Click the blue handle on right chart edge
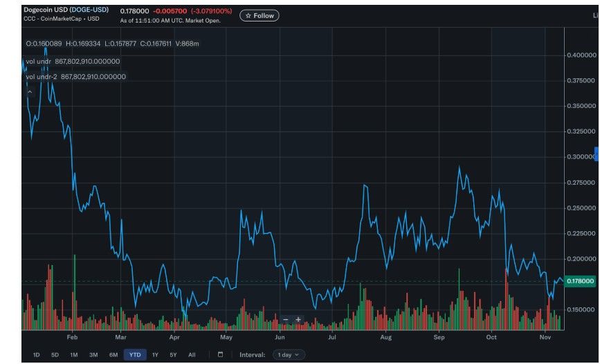Image resolution: width=600 pixels, height=364 pixels. 597,155
